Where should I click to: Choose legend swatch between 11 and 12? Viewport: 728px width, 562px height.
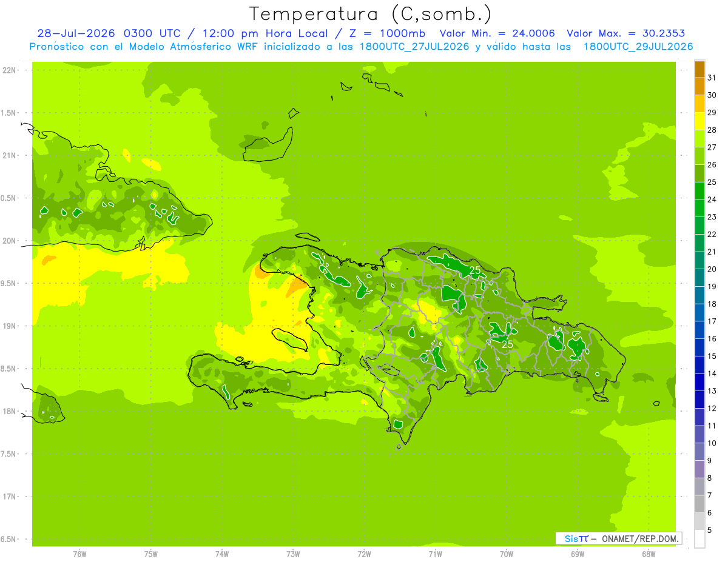tap(699, 417)
